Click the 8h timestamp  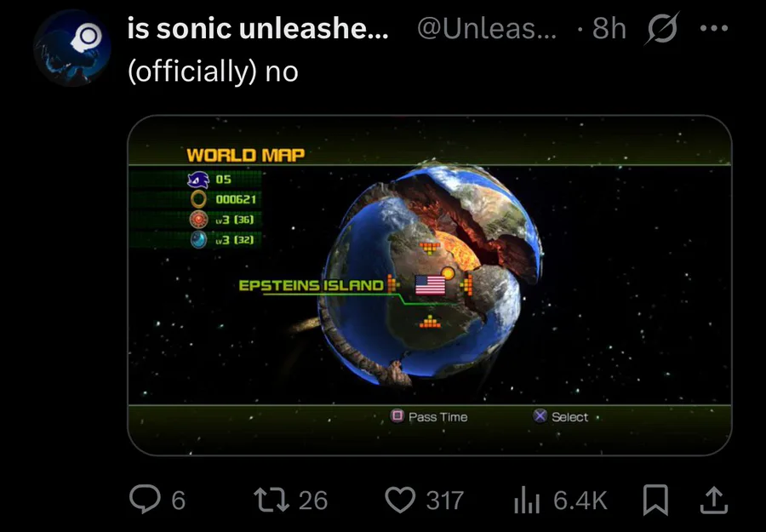[x=609, y=30]
